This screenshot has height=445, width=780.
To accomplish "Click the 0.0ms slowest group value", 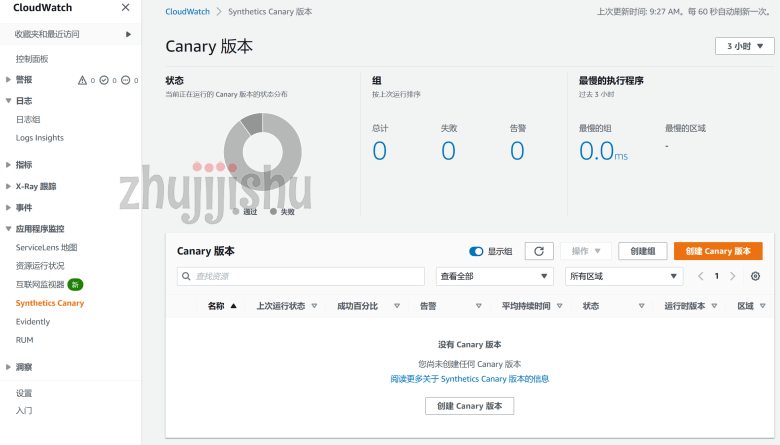I will (603, 151).
